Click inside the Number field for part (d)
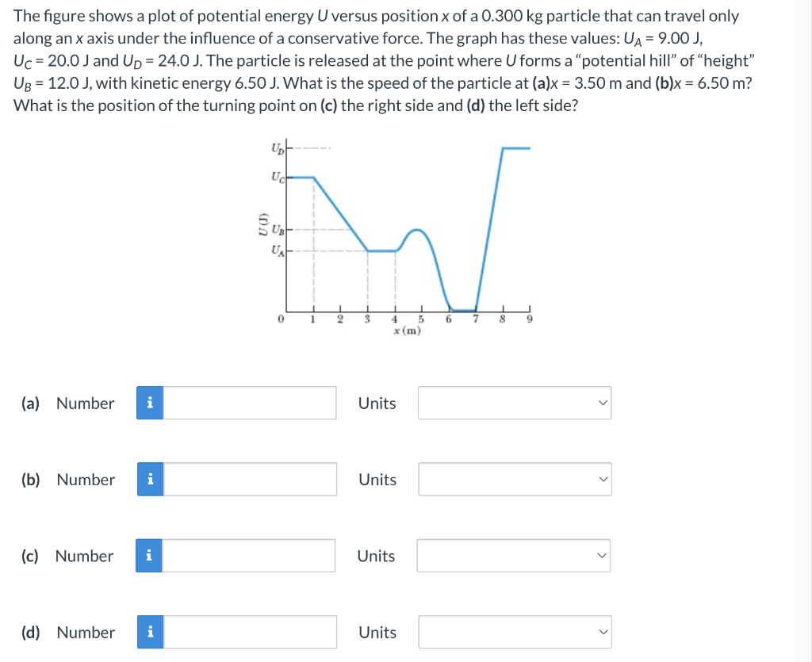 pos(250,632)
